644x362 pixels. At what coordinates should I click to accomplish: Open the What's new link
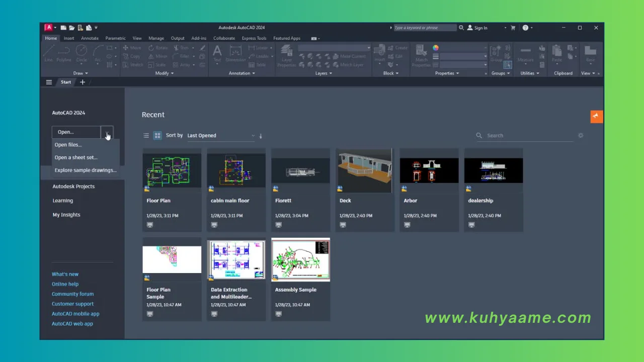tap(65, 274)
